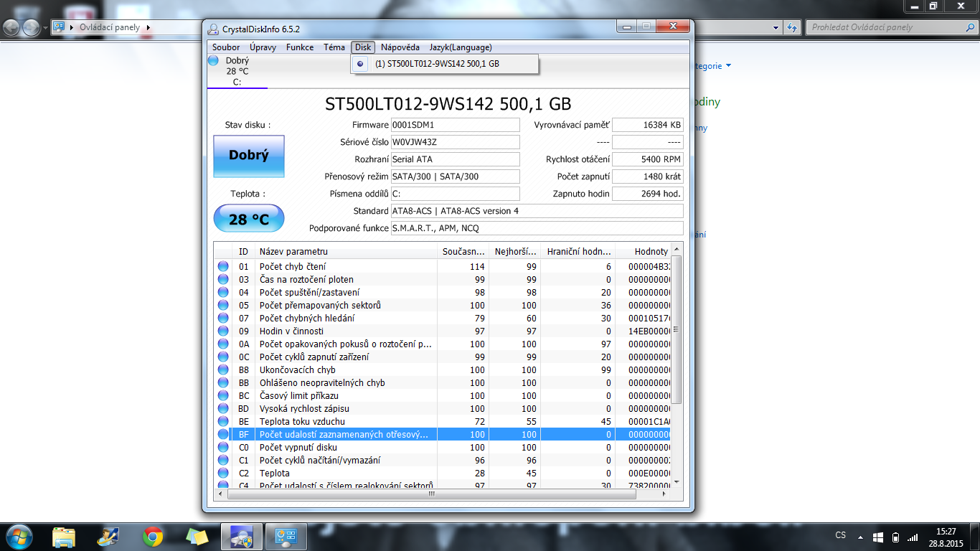Click status orb for row 0C
The width and height of the screenshot is (980, 551).
pyautogui.click(x=223, y=357)
